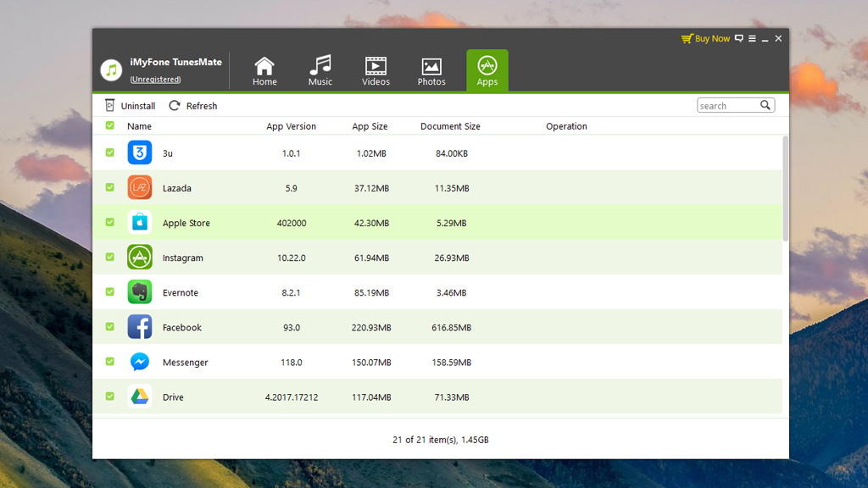The width and height of the screenshot is (868, 488).
Task: Select the Lazada app name
Action: click(x=176, y=188)
